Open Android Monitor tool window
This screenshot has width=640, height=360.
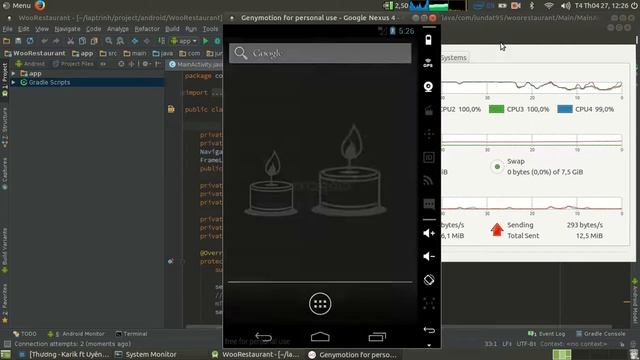coord(76,334)
